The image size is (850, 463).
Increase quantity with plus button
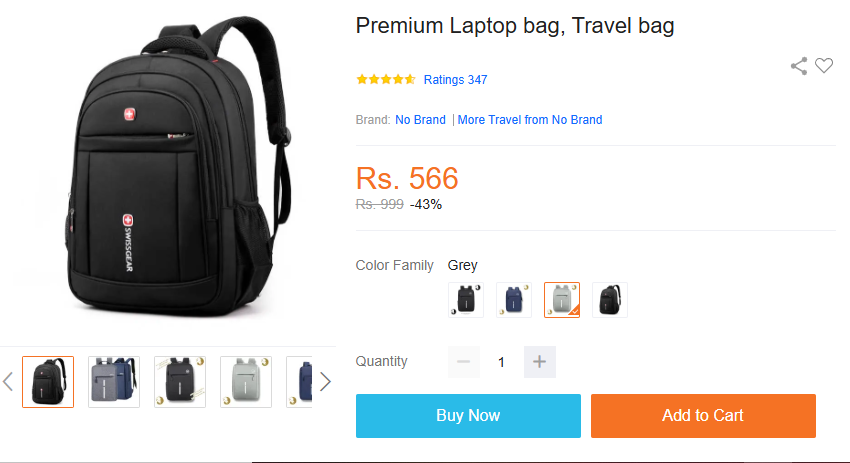pos(539,362)
